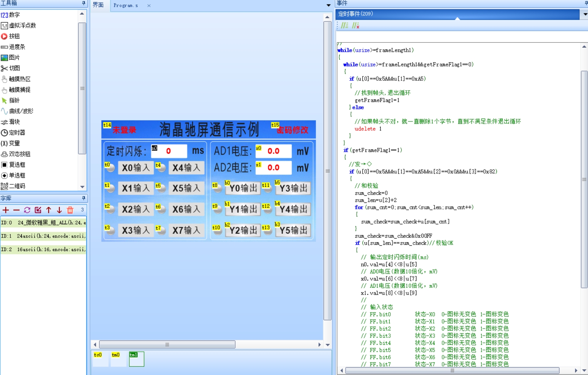Viewport: 588px width, 375px height.
Task: Switch to the Program.s tab
Action: pyautogui.click(x=126, y=5)
